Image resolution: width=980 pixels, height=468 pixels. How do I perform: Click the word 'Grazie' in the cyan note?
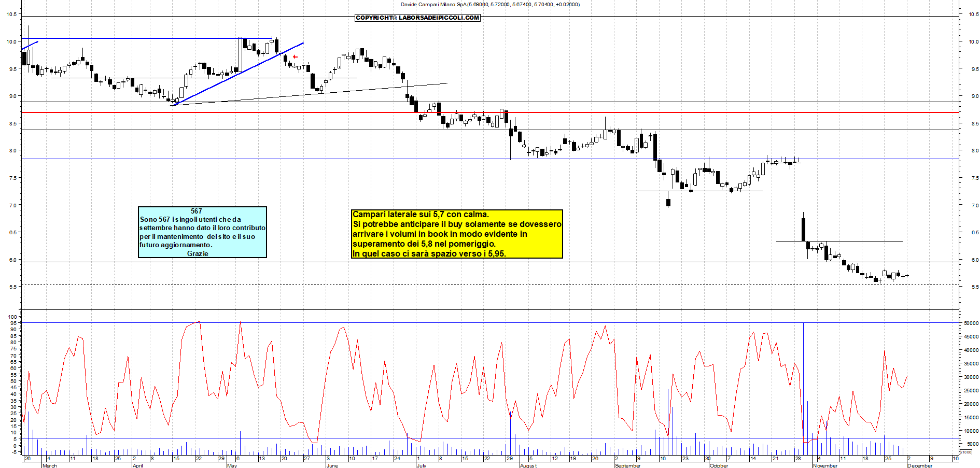coord(198,253)
